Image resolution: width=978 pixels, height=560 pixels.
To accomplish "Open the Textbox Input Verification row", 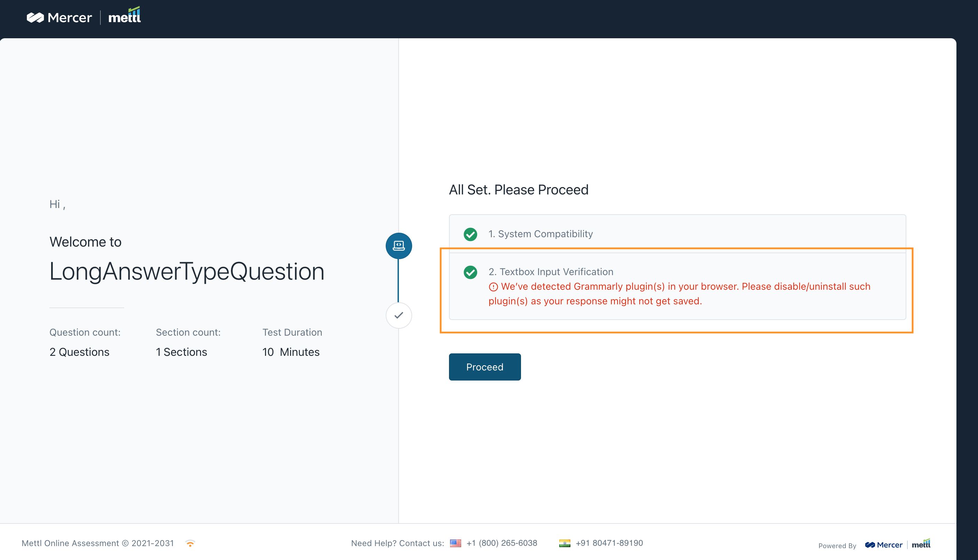I will coord(677,286).
